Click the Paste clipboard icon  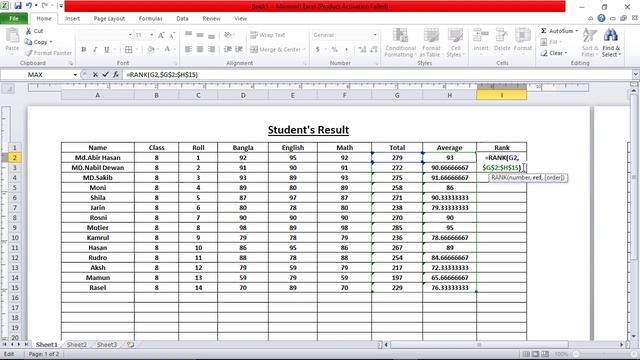click(x=12, y=36)
